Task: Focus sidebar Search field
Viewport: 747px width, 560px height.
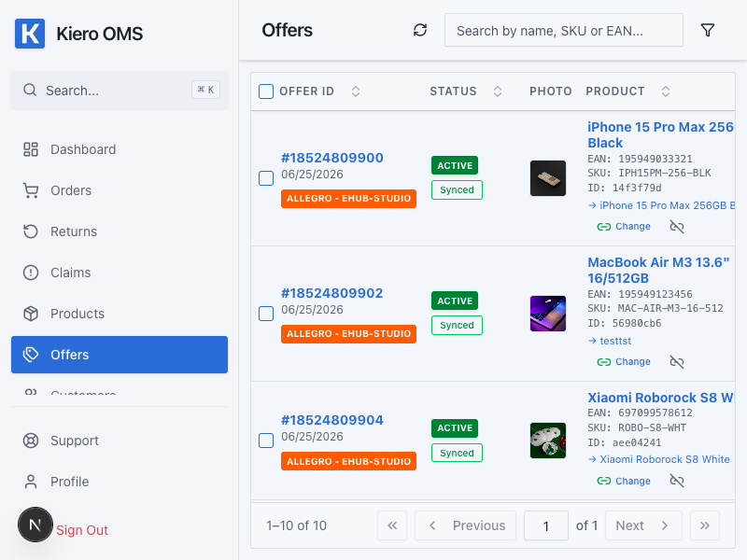Action: point(120,91)
